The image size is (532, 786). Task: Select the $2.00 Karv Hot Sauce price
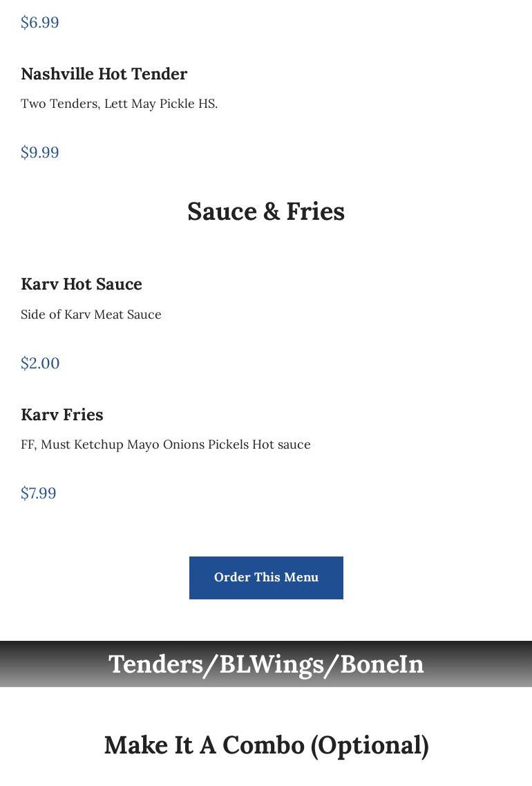point(40,364)
